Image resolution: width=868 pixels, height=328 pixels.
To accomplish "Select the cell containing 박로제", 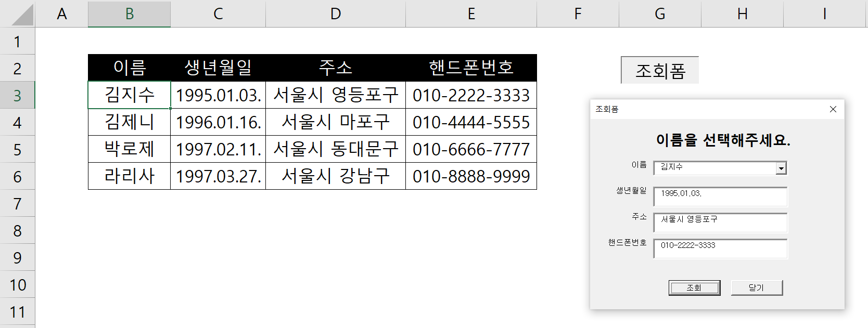I will [130, 149].
